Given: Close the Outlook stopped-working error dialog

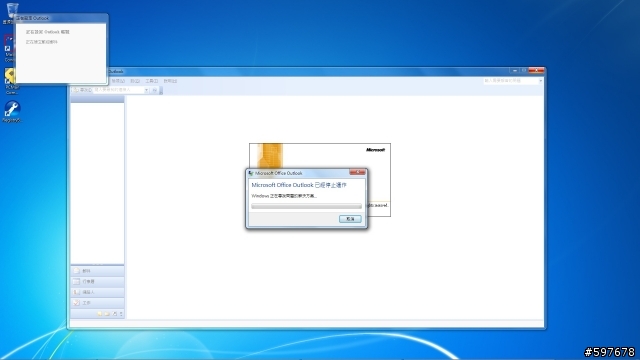Looking at the screenshot, I should pyautogui.click(x=357, y=172).
